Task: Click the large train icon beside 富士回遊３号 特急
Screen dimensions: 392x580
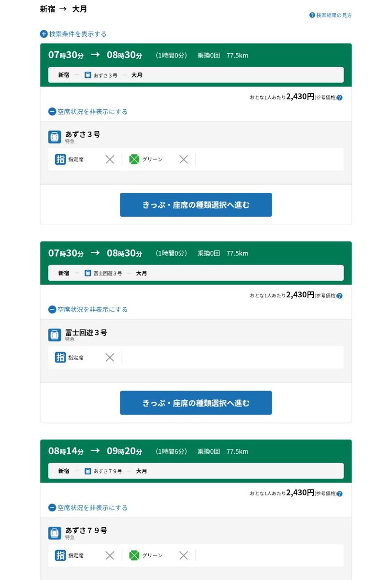Action: [55, 335]
